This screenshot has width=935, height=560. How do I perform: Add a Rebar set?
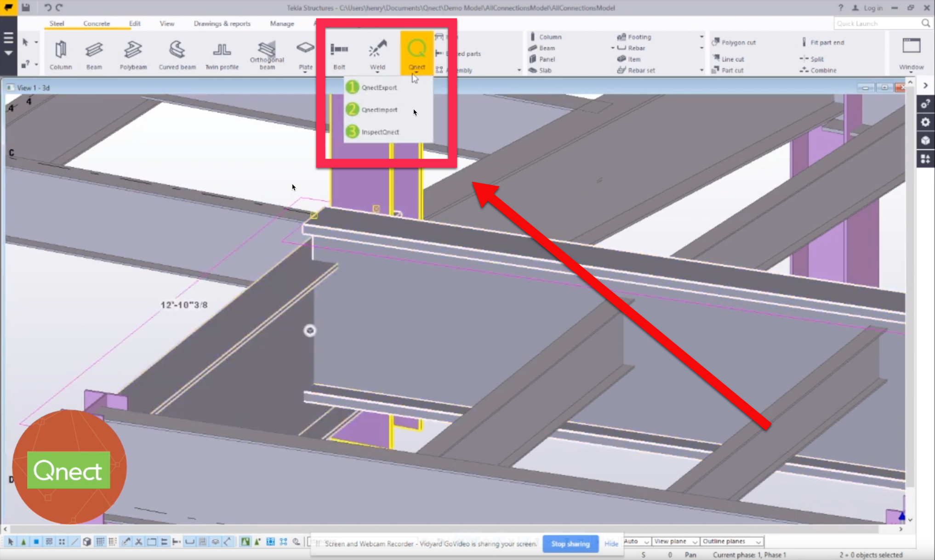point(636,70)
